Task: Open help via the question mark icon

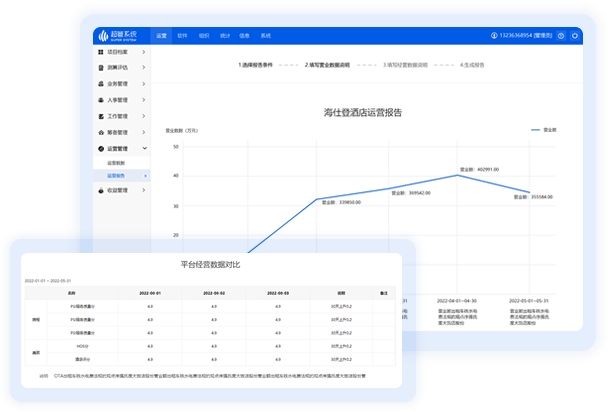Action: point(560,35)
